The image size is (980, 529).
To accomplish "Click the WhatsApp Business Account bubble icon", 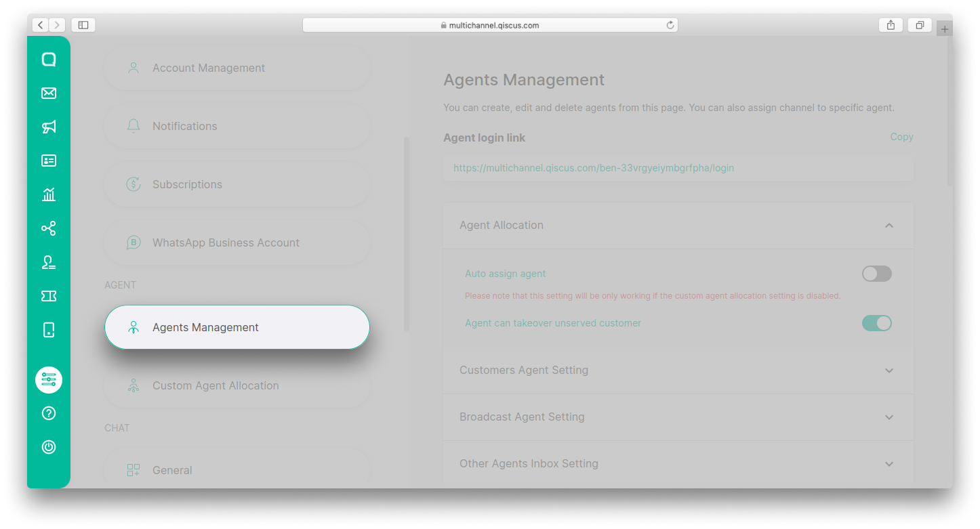I will pyautogui.click(x=134, y=242).
